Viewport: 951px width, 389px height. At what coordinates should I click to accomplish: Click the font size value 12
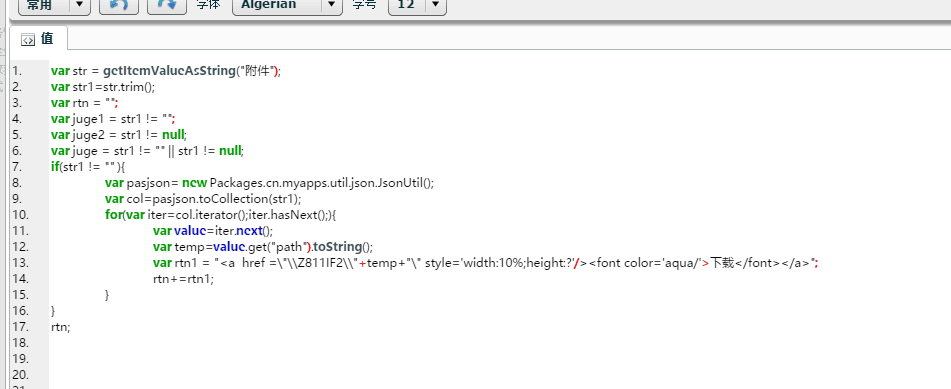pos(407,5)
